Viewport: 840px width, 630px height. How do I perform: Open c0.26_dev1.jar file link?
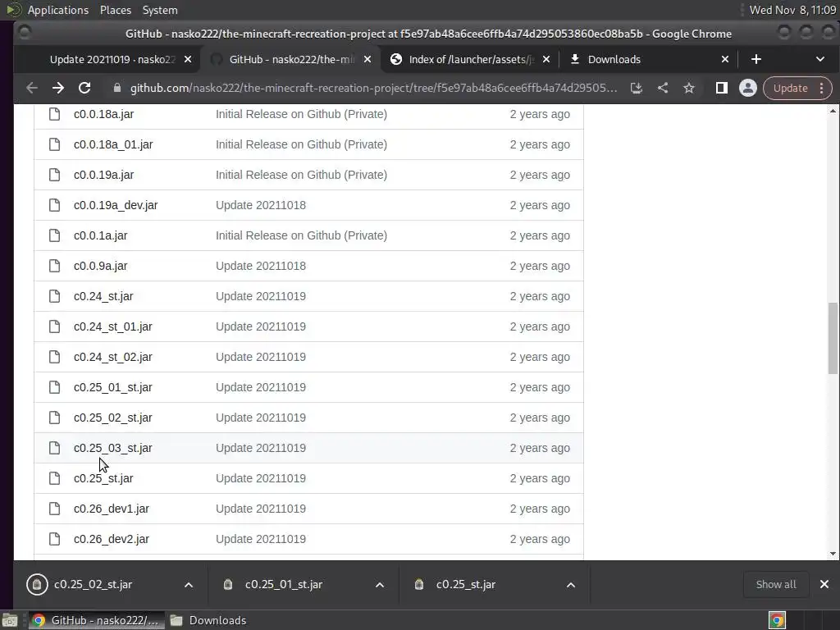[x=112, y=509]
